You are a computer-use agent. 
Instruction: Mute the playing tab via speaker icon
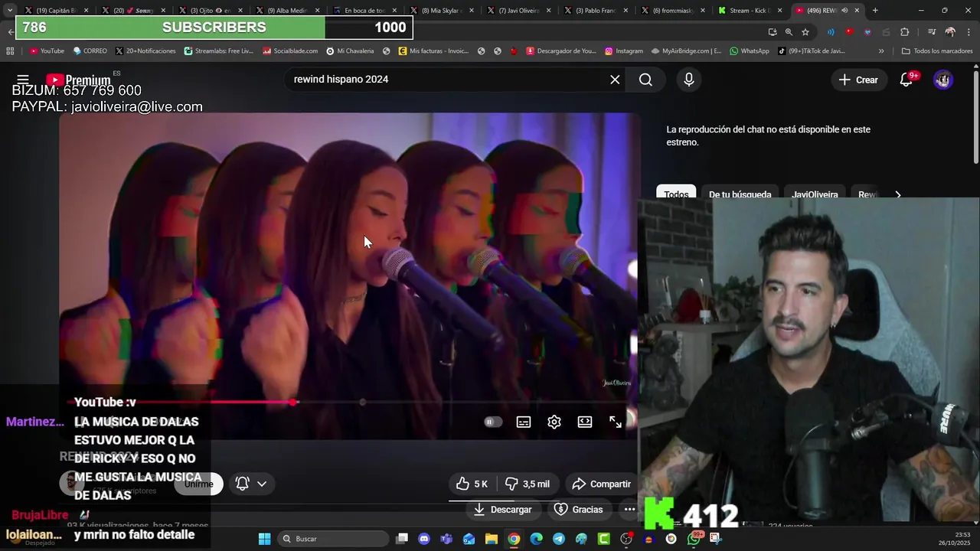pos(844,11)
